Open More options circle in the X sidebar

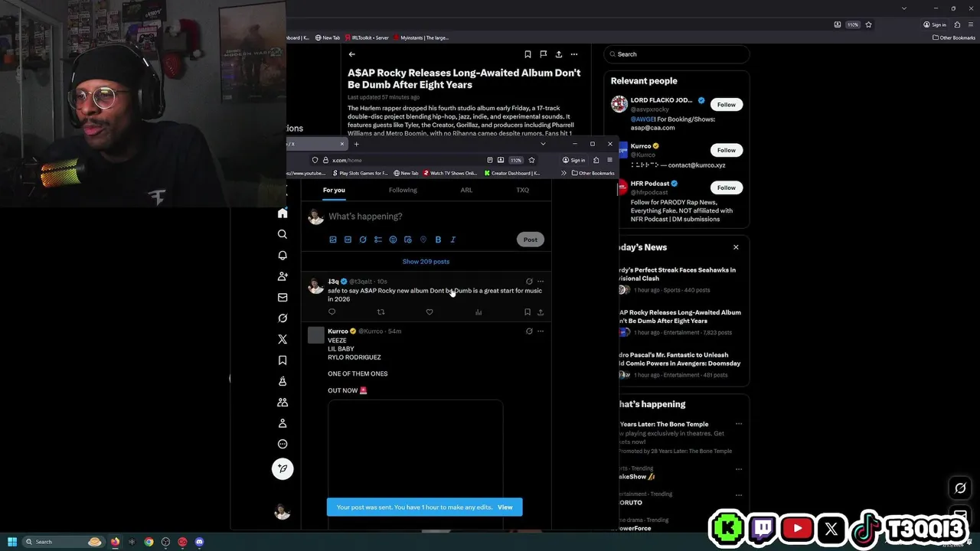coord(283,444)
